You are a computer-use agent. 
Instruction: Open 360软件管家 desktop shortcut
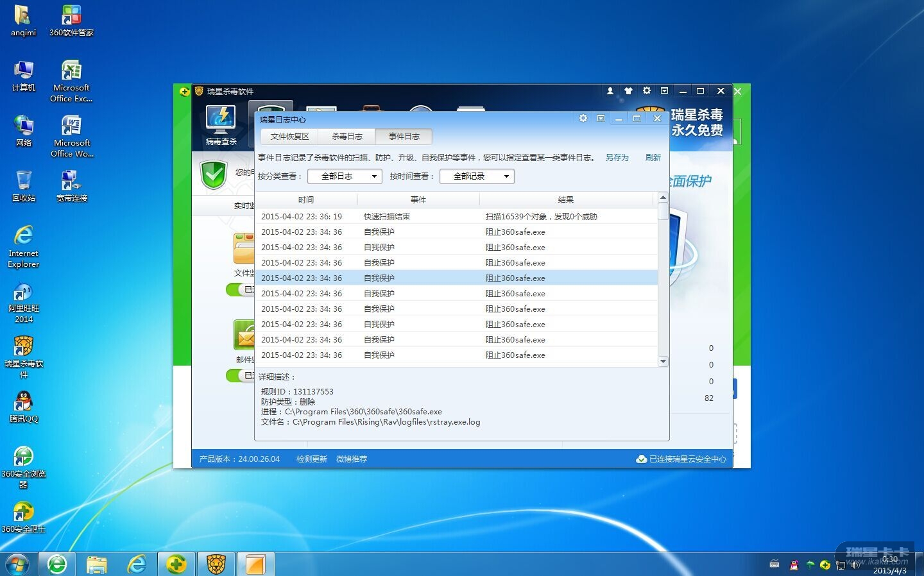click(71, 21)
